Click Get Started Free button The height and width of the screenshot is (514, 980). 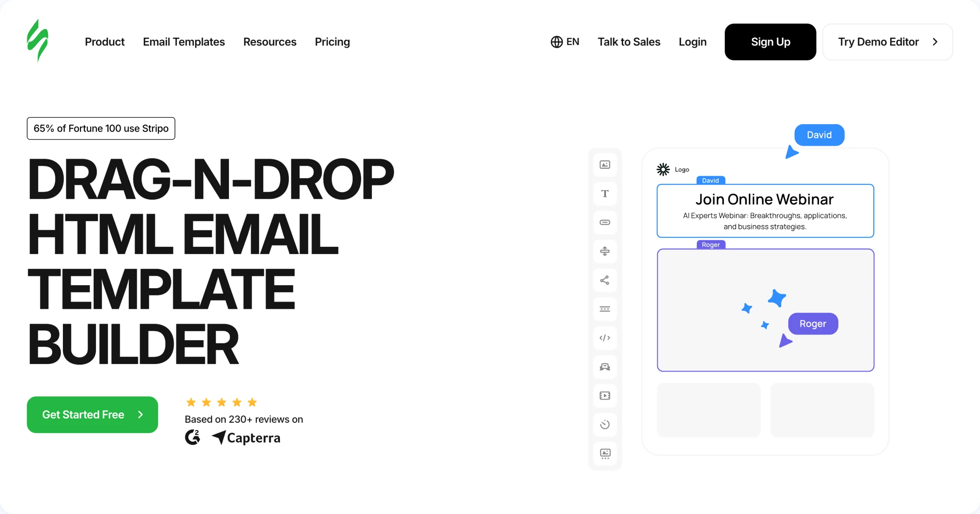pyautogui.click(x=92, y=415)
